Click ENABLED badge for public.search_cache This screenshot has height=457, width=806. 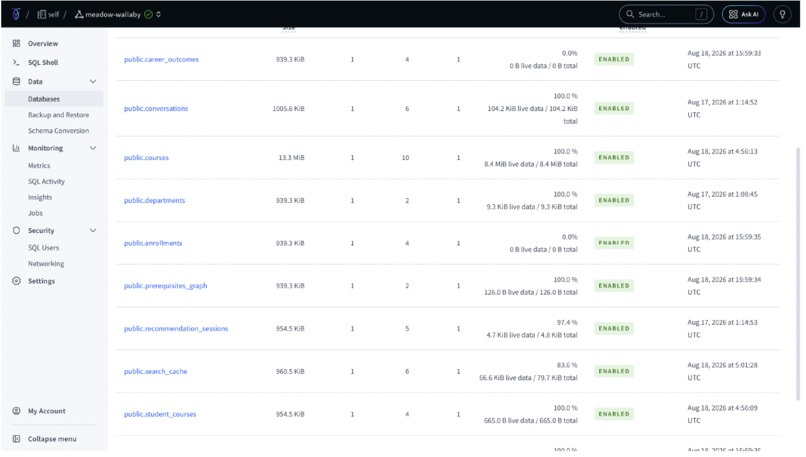[614, 371]
